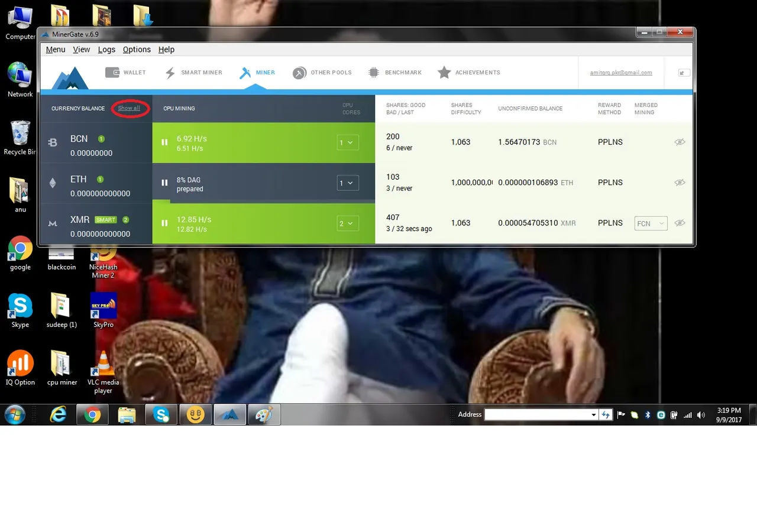Viewport: 757px width, 532px height.
Task: Click the Show all currencies link
Action: point(129,108)
